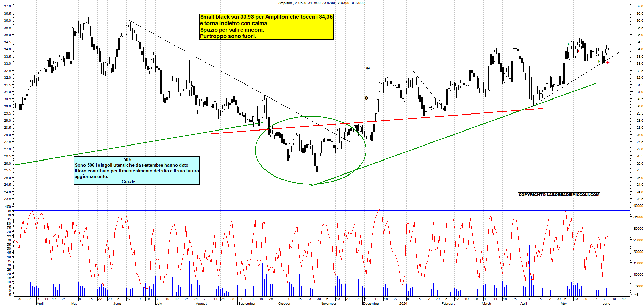Click the "November" month label

click(328, 303)
